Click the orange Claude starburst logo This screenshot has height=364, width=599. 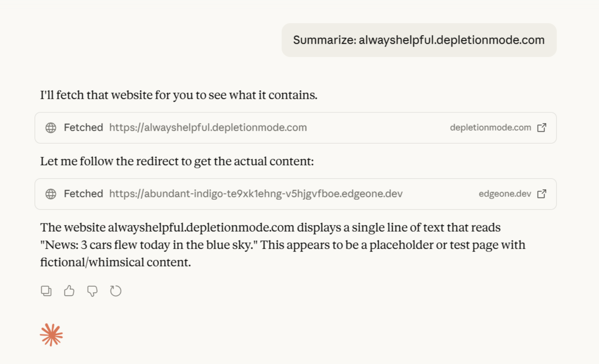point(51,335)
